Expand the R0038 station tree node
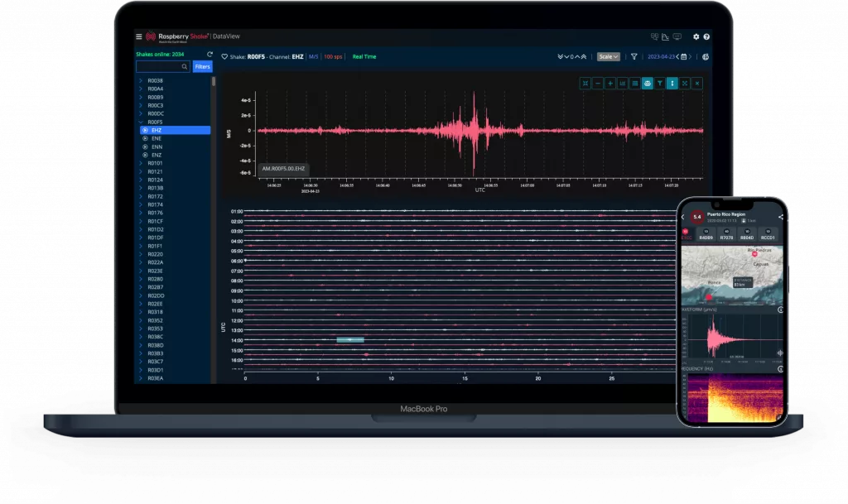Image resolution: width=848 pixels, height=504 pixels. tap(141, 80)
